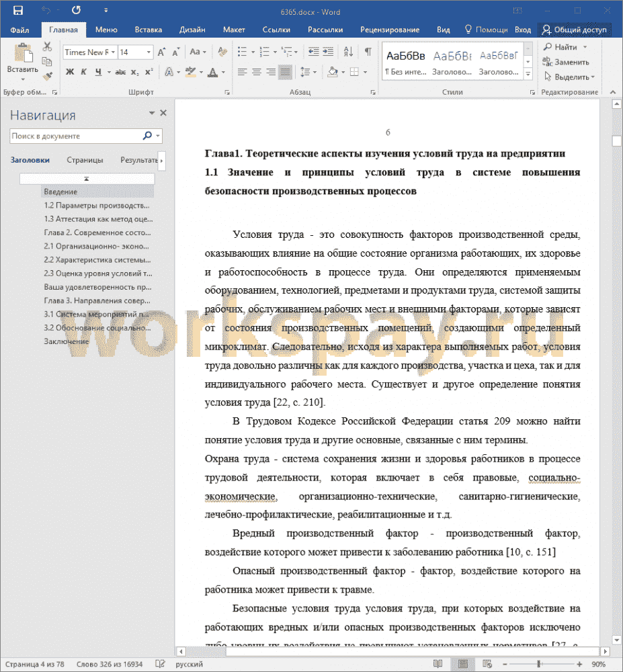Open the Файл tab
Screen dimensions: 623x672
19,30
